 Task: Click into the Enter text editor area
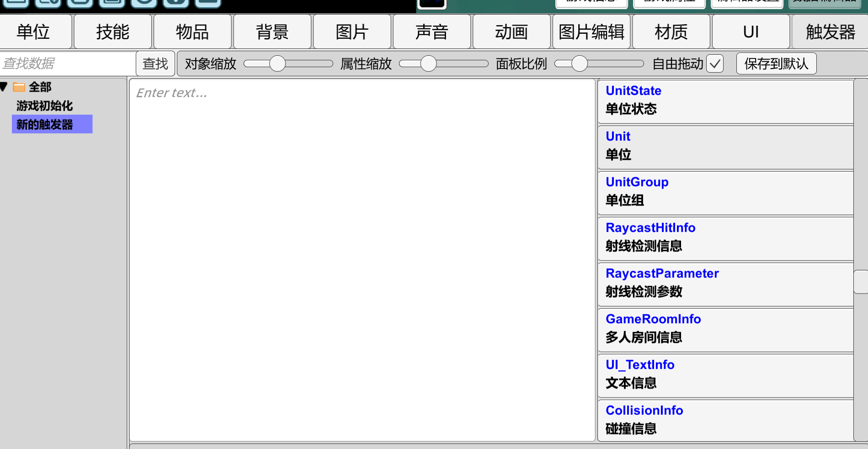(x=362, y=260)
